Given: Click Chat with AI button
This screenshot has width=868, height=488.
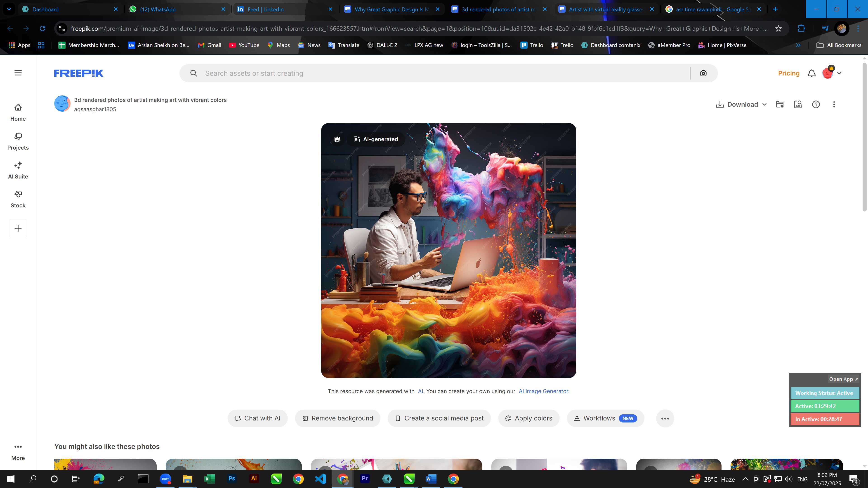Looking at the screenshot, I should coord(257,418).
